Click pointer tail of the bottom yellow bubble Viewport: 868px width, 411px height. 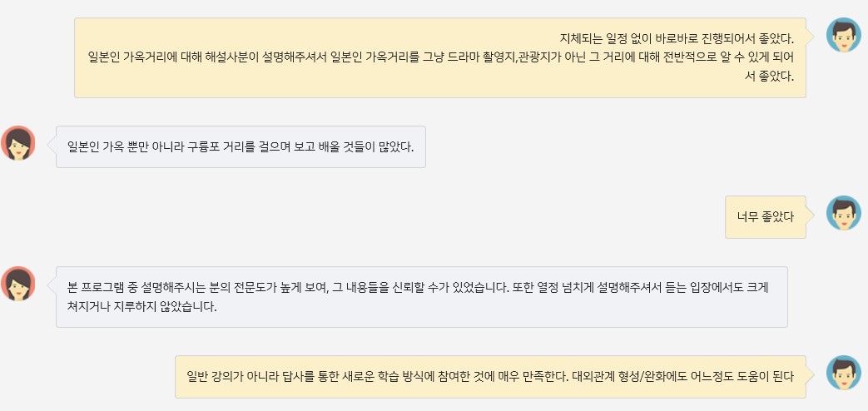(810, 374)
